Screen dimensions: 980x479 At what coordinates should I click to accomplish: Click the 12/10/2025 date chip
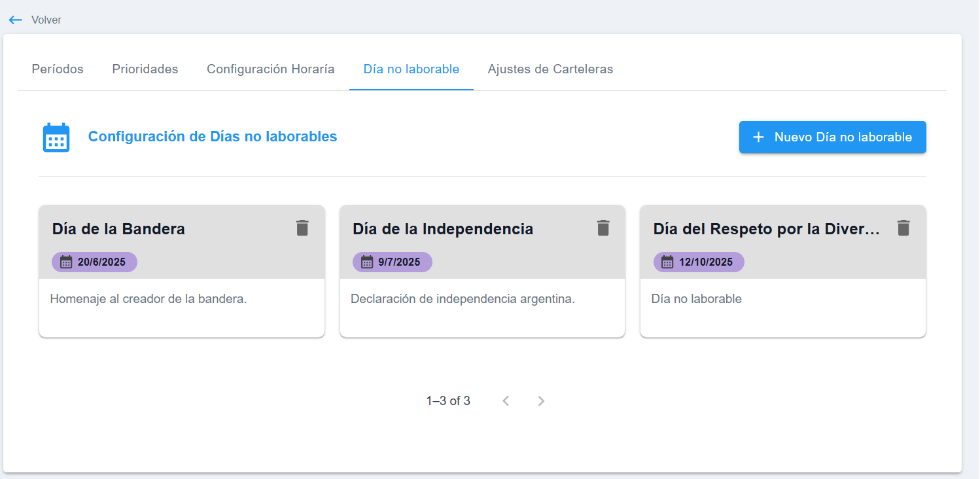click(699, 262)
